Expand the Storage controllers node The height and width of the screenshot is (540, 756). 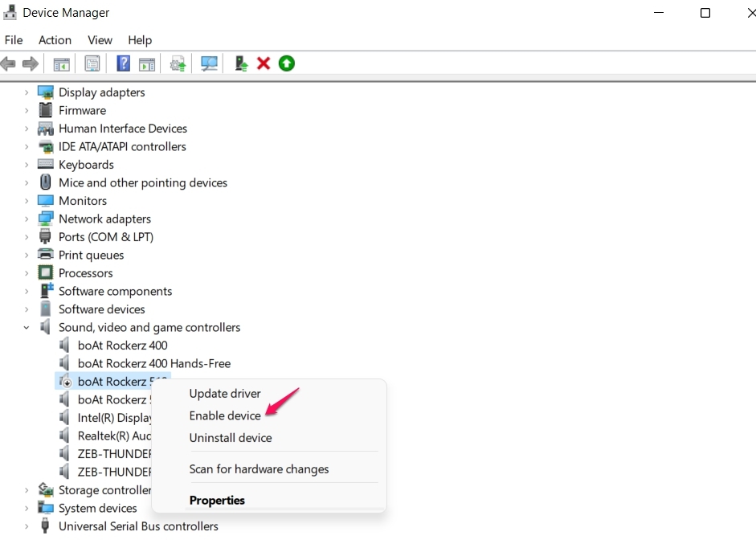[27, 490]
